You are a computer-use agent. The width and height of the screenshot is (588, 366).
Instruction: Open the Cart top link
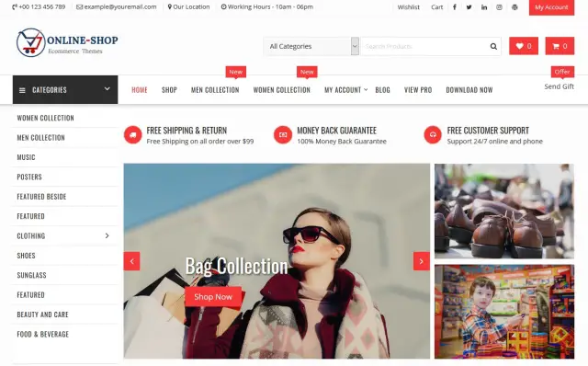(437, 7)
